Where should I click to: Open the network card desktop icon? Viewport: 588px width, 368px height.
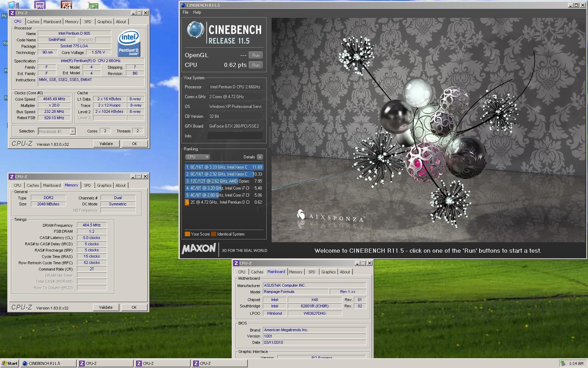tap(93, 5)
